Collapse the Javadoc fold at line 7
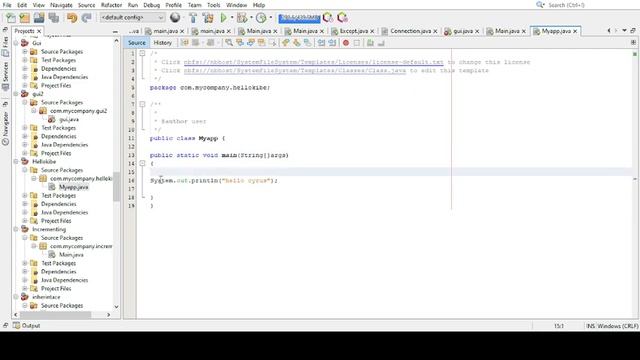 point(142,104)
